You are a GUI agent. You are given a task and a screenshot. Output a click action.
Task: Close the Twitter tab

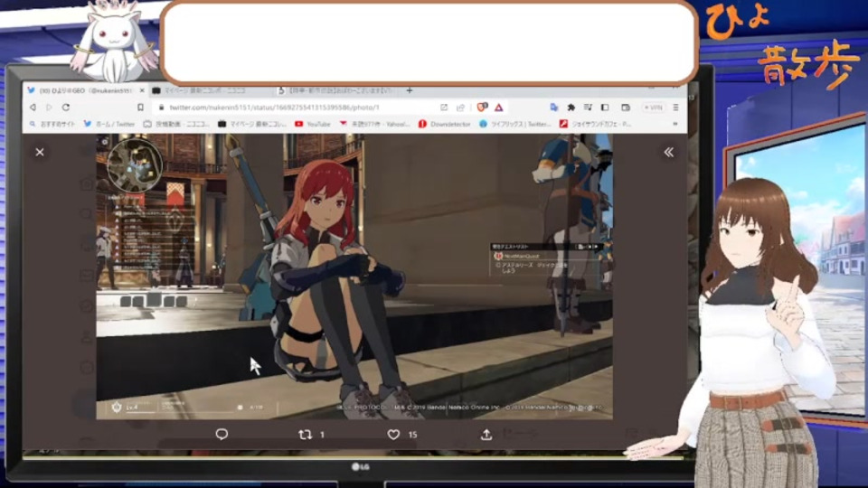coord(142,90)
